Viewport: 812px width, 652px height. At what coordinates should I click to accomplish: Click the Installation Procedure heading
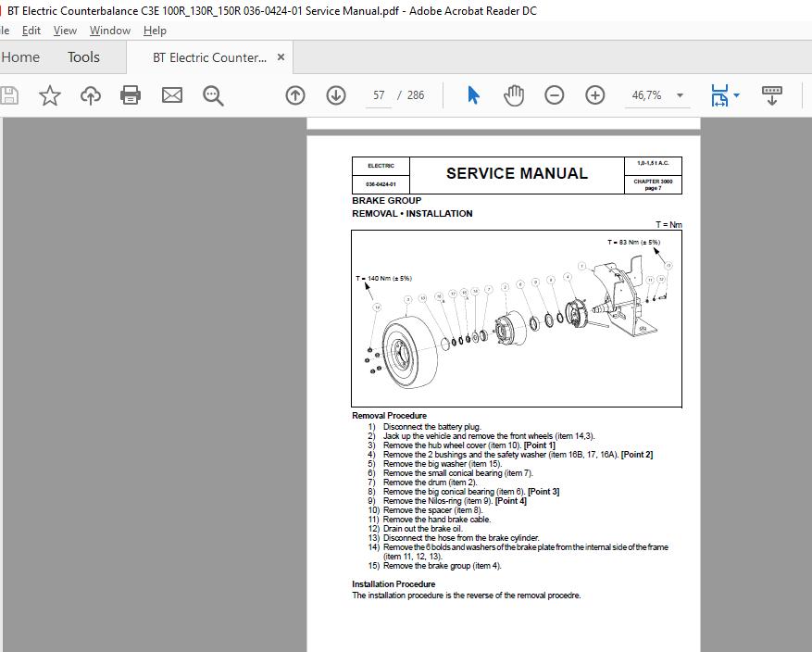(394, 584)
